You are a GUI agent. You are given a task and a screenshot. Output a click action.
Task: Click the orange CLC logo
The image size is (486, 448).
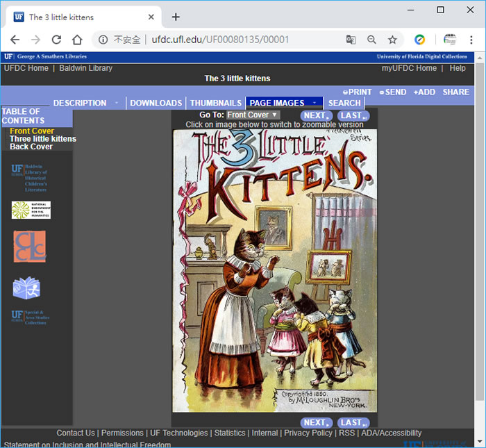click(x=30, y=247)
